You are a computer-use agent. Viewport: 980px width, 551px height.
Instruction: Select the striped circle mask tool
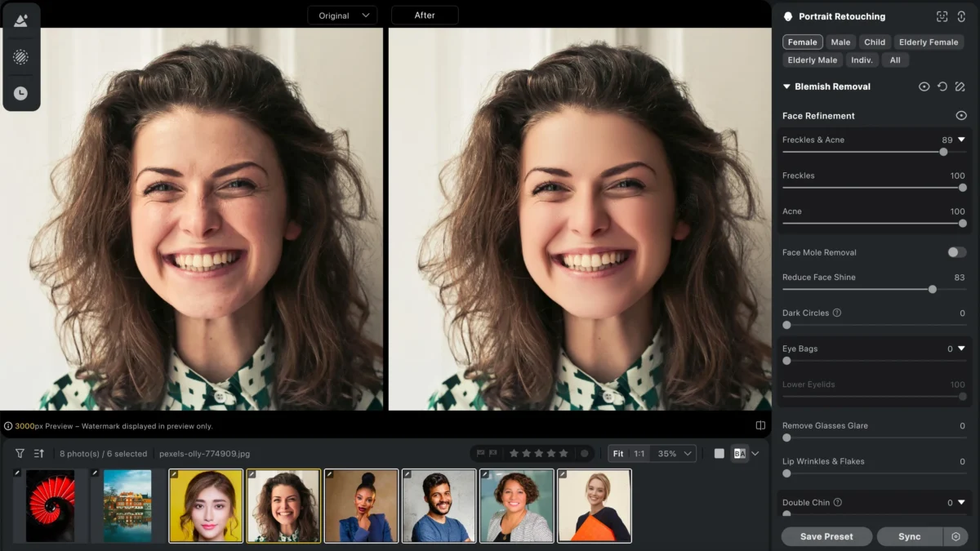pyautogui.click(x=20, y=57)
